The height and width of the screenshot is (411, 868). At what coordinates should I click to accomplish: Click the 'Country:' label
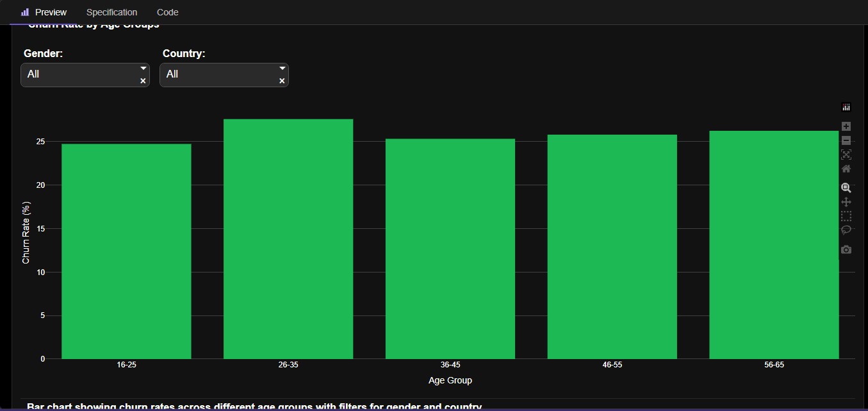coord(184,54)
